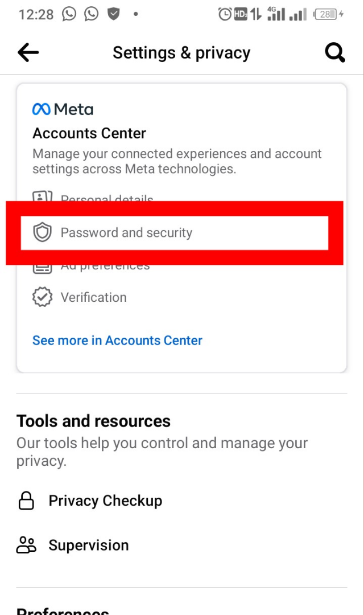The width and height of the screenshot is (364, 615).
Task: Open search with magnifier icon
Action: coord(335,53)
